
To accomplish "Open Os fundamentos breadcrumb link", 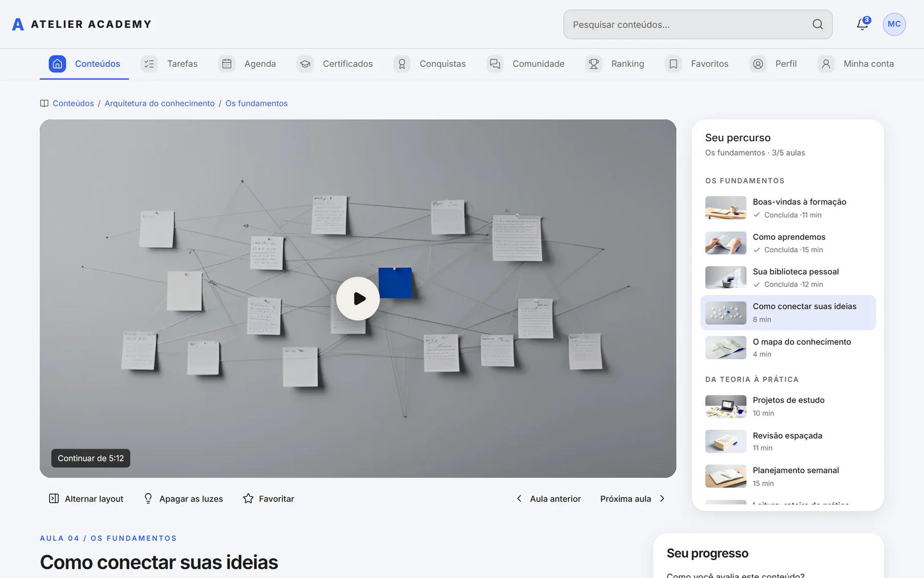I will [x=257, y=103].
